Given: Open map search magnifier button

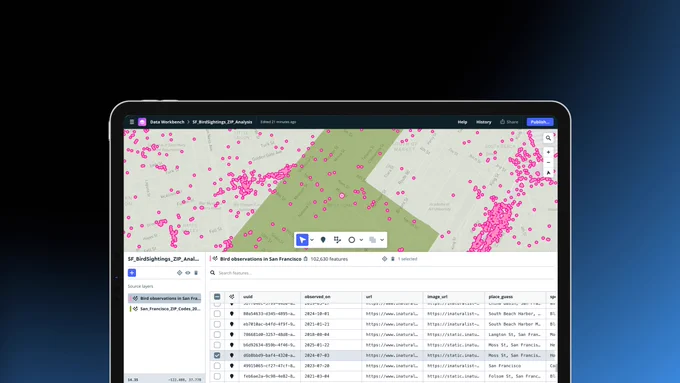Looking at the screenshot, I should coord(548,138).
